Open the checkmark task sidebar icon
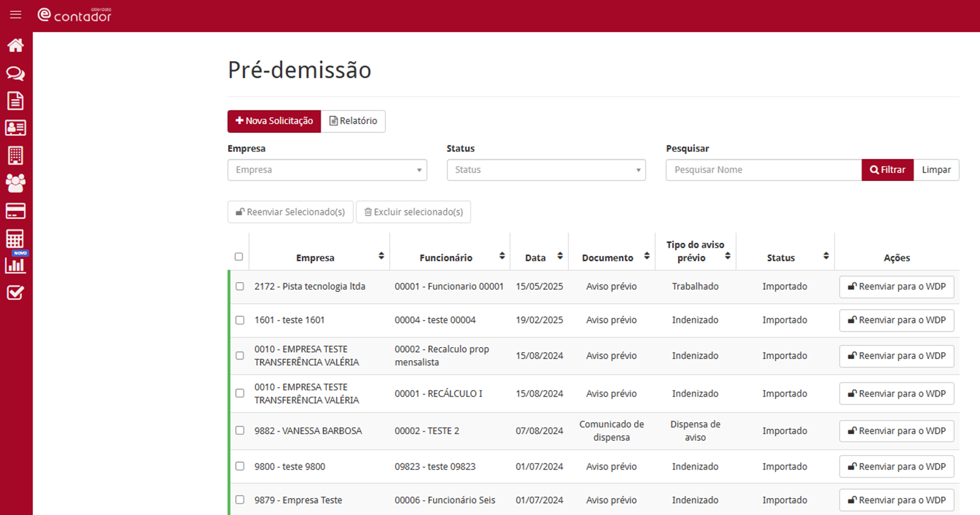980x515 pixels. coord(15,293)
